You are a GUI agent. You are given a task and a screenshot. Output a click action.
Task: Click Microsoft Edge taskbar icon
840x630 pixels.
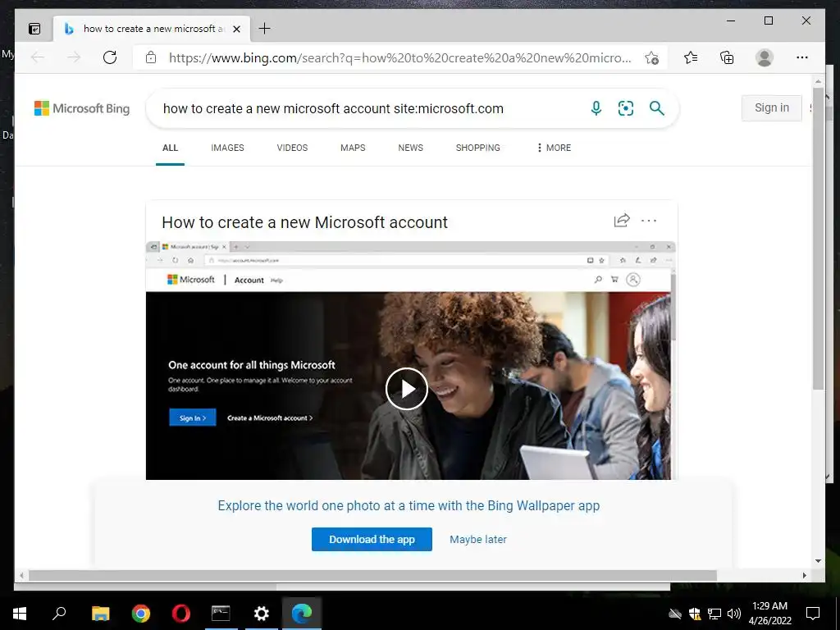[x=302, y=614]
